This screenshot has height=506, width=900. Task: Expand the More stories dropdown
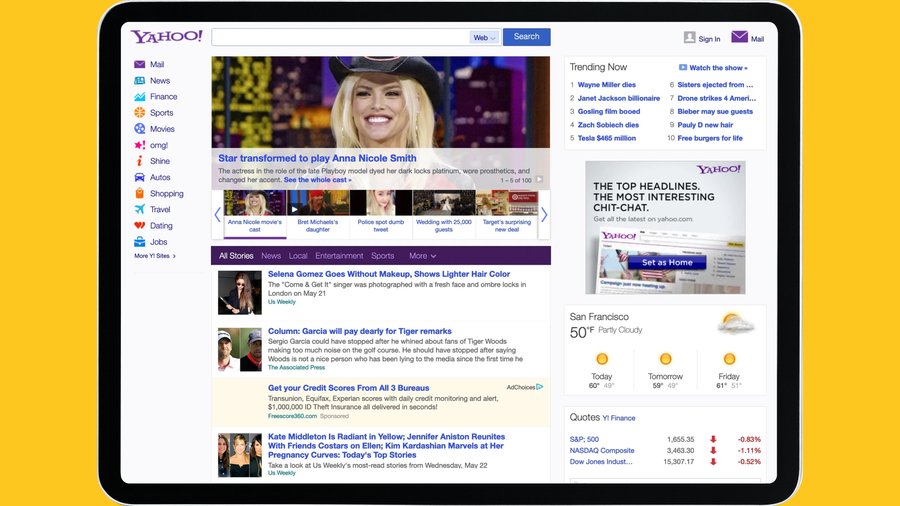[x=422, y=256]
